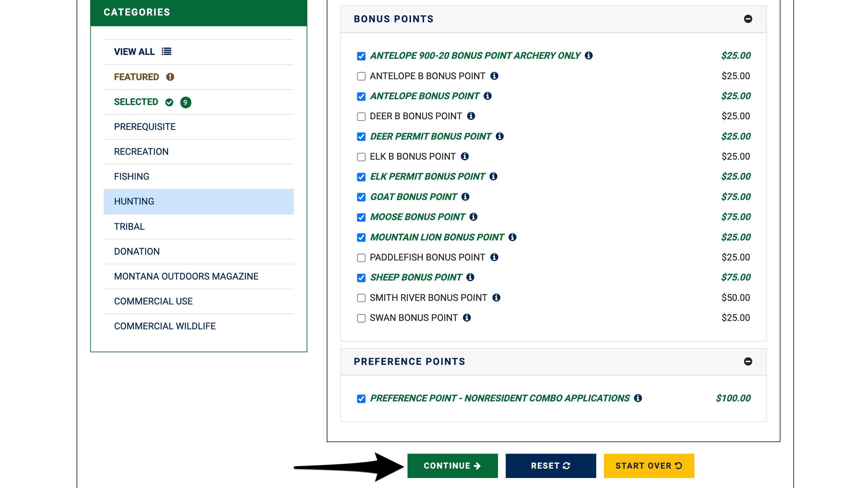Collapse the Bonus Points section

pos(749,19)
